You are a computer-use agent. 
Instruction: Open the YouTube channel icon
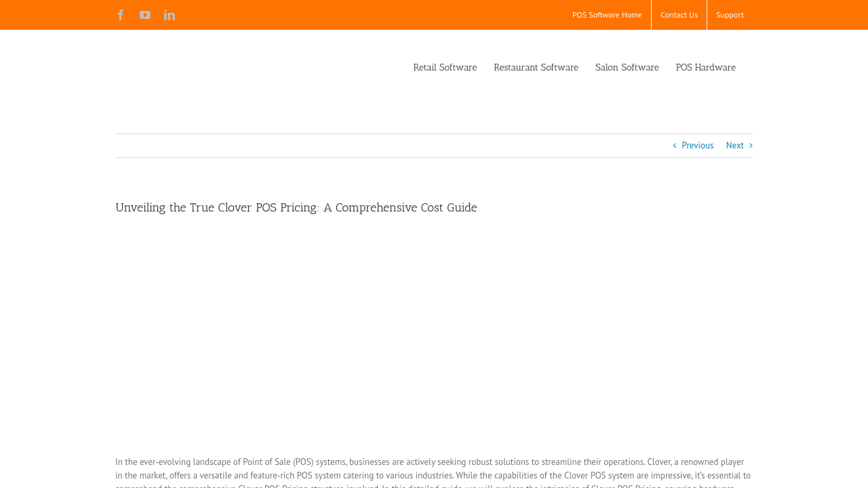(145, 15)
